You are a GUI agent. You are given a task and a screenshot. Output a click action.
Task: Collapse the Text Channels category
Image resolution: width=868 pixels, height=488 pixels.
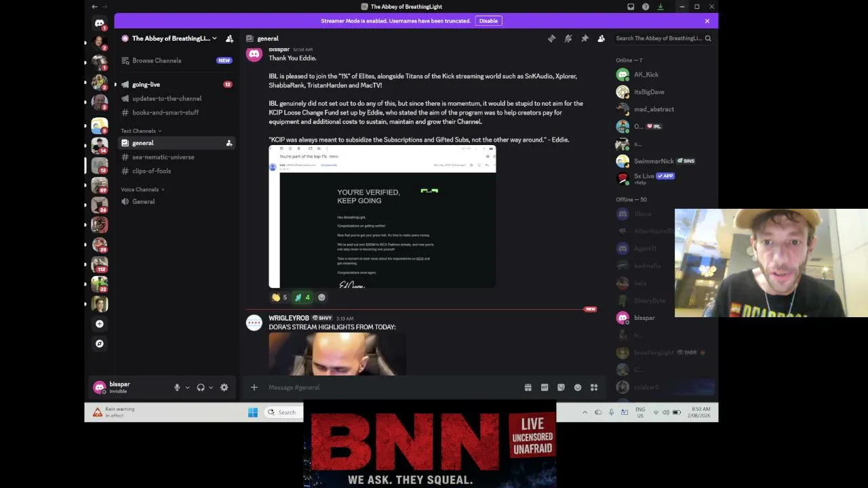pos(141,131)
